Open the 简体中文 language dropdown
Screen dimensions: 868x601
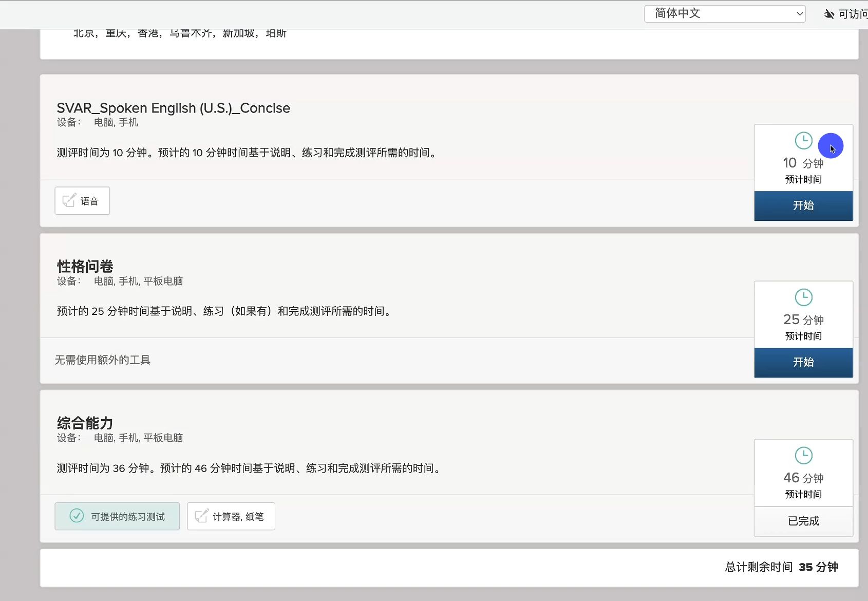click(x=725, y=14)
